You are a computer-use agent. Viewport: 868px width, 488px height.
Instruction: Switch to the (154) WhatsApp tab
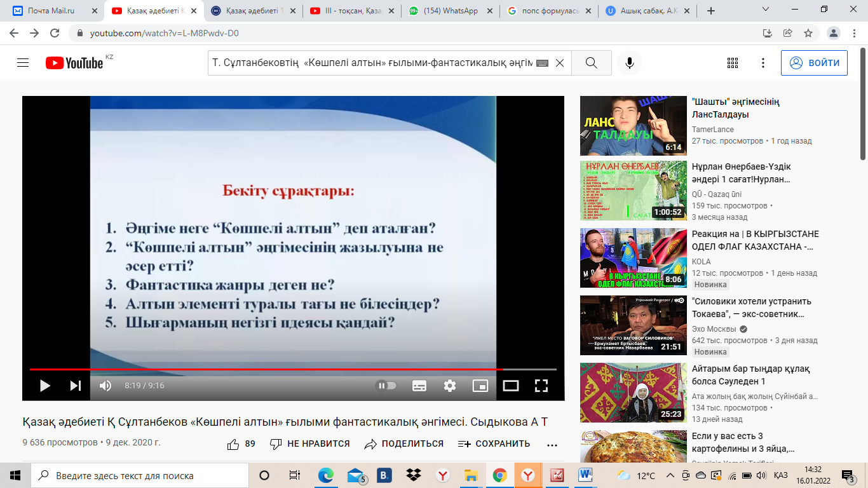(x=451, y=11)
